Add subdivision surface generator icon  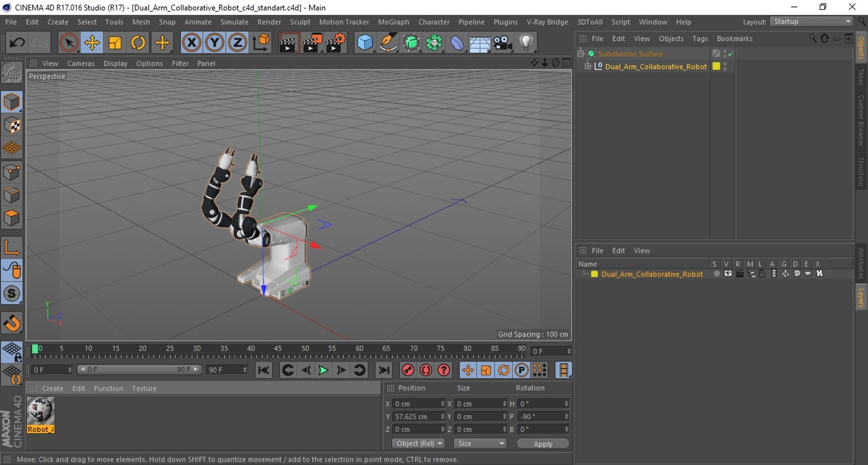coord(411,43)
